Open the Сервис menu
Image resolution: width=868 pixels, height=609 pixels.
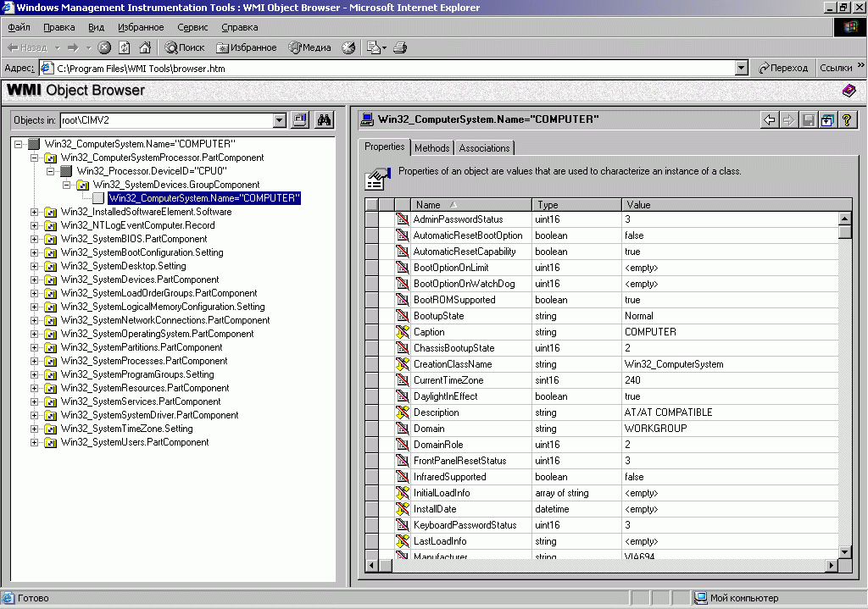[x=192, y=27]
